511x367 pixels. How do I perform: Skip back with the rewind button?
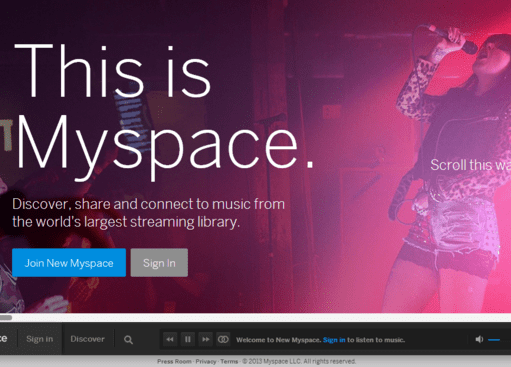click(170, 339)
